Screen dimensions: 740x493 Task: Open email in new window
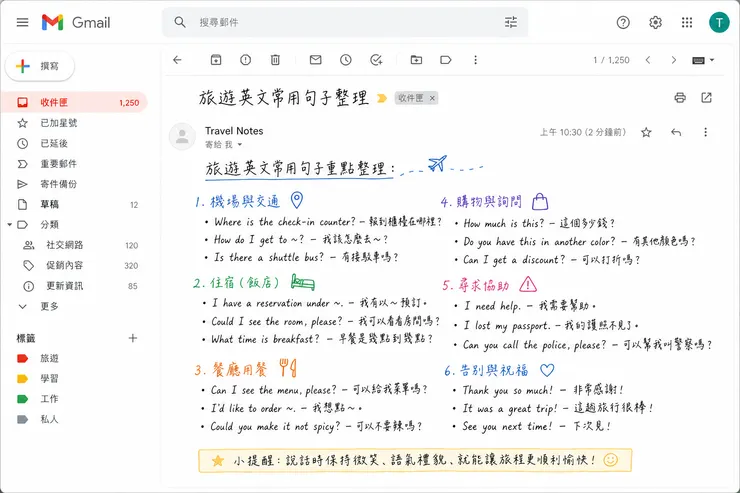tap(706, 98)
